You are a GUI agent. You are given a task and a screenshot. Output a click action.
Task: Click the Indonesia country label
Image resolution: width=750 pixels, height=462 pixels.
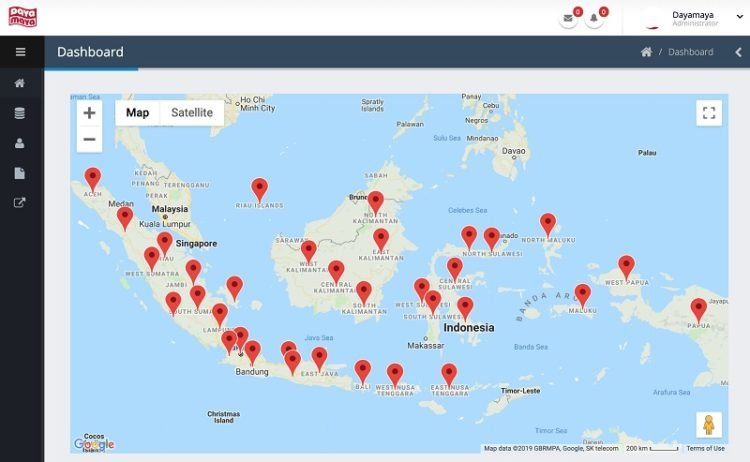[468, 328]
